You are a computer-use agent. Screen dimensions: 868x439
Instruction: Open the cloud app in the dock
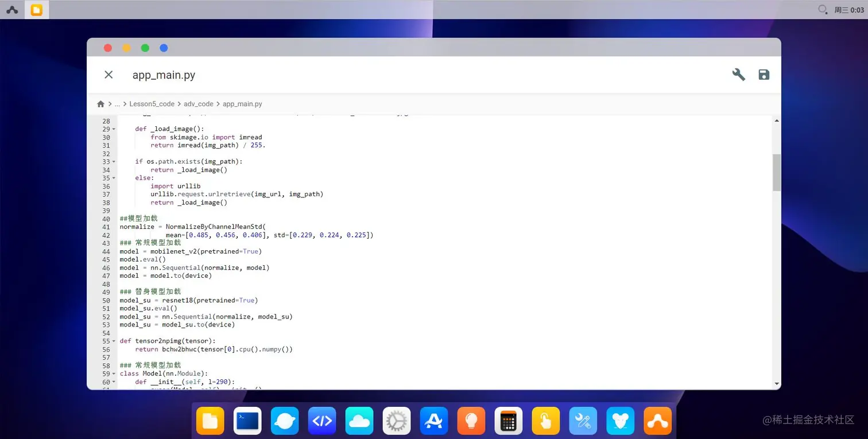[359, 421]
